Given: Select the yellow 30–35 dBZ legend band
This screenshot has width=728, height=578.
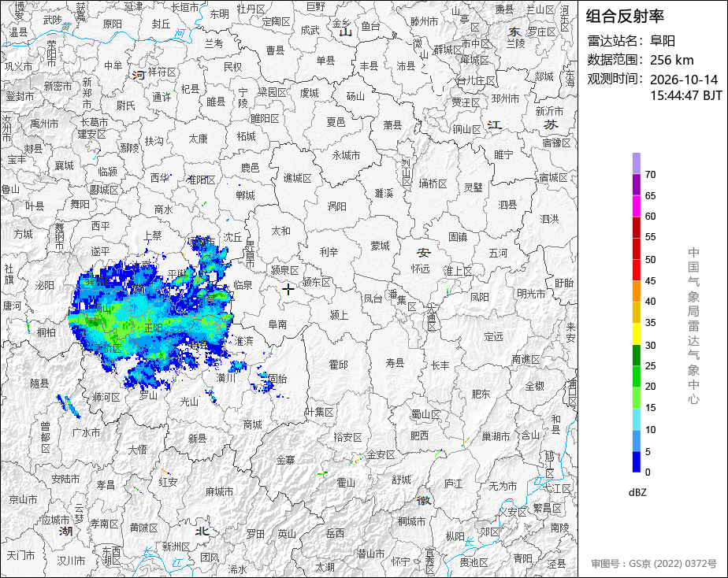Looking at the screenshot, I should [x=636, y=334].
